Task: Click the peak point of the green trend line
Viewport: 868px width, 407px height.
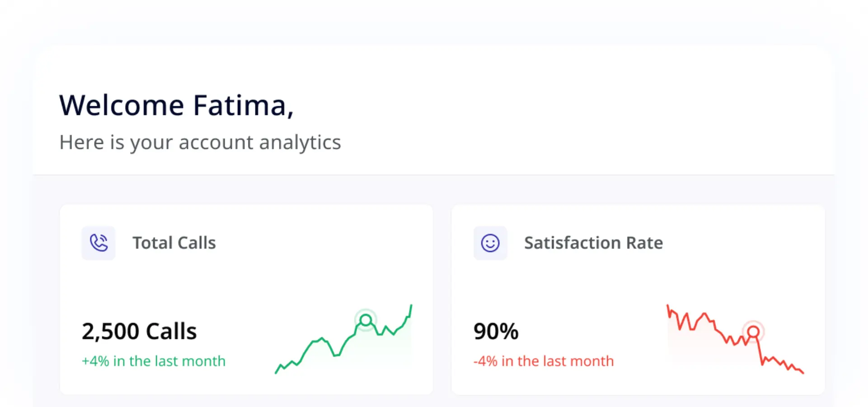Action: 411,306
